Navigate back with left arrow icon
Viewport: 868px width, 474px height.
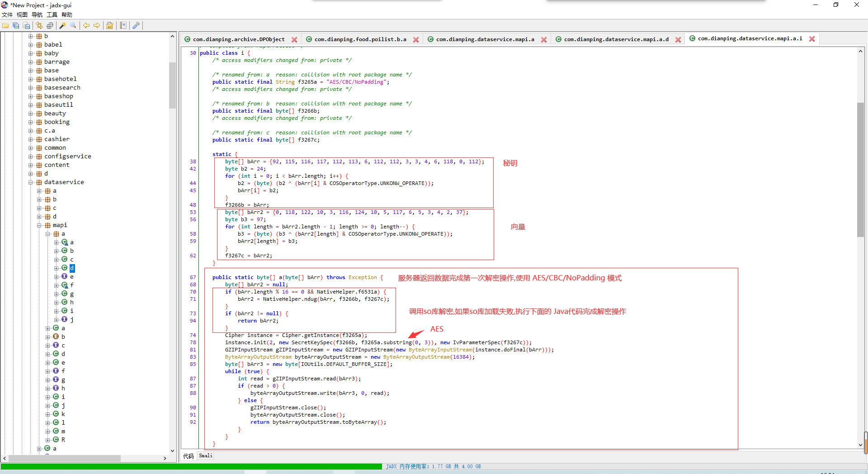click(86, 26)
